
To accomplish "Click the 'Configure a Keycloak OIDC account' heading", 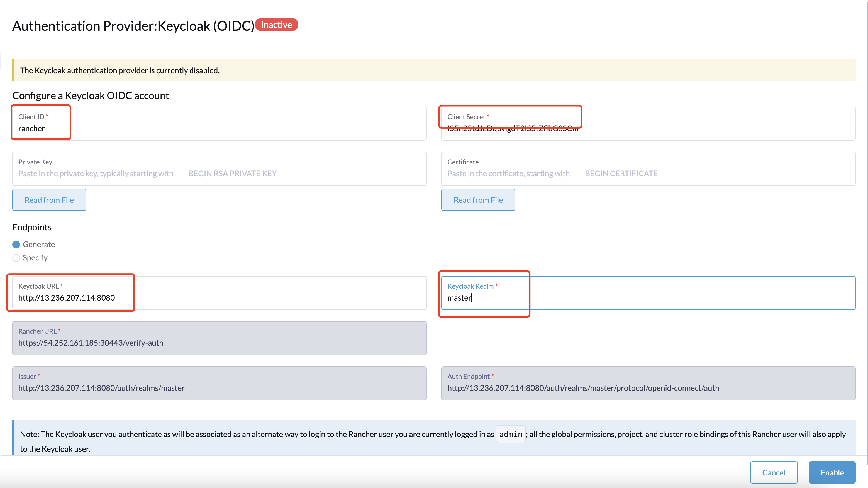I will (91, 96).
